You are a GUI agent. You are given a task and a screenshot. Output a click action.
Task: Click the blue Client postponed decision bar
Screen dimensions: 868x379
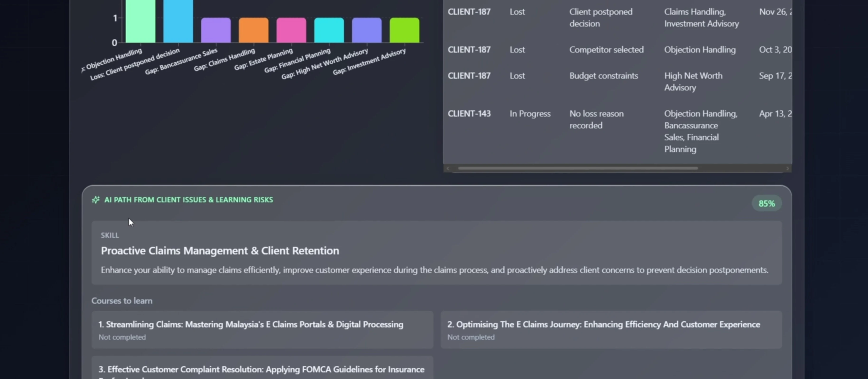(x=178, y=21)
